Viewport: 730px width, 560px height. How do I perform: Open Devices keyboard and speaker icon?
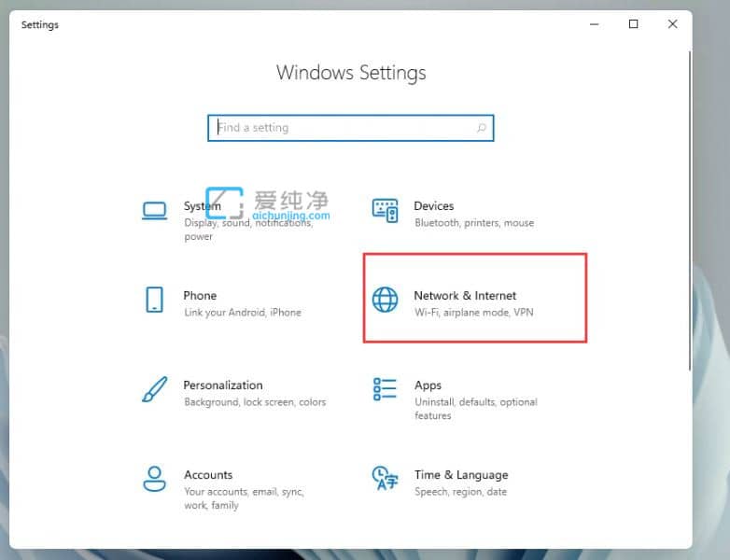385,210
